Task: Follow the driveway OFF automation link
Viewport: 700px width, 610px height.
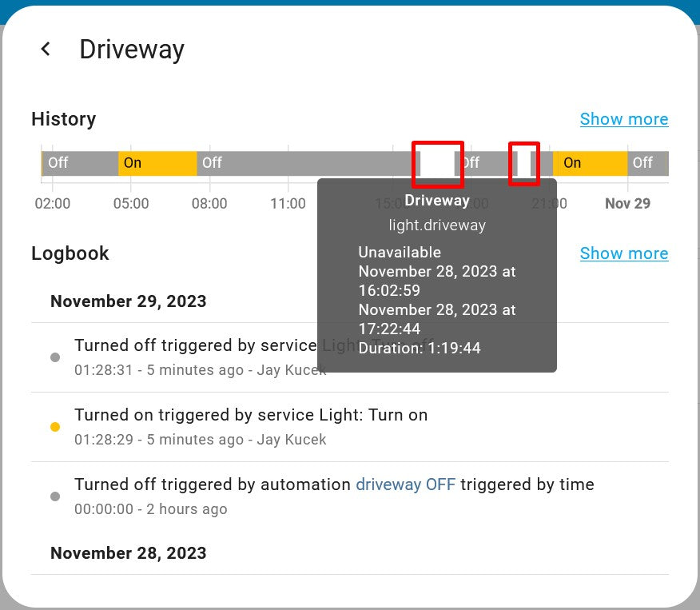Action: pos(405,484)
